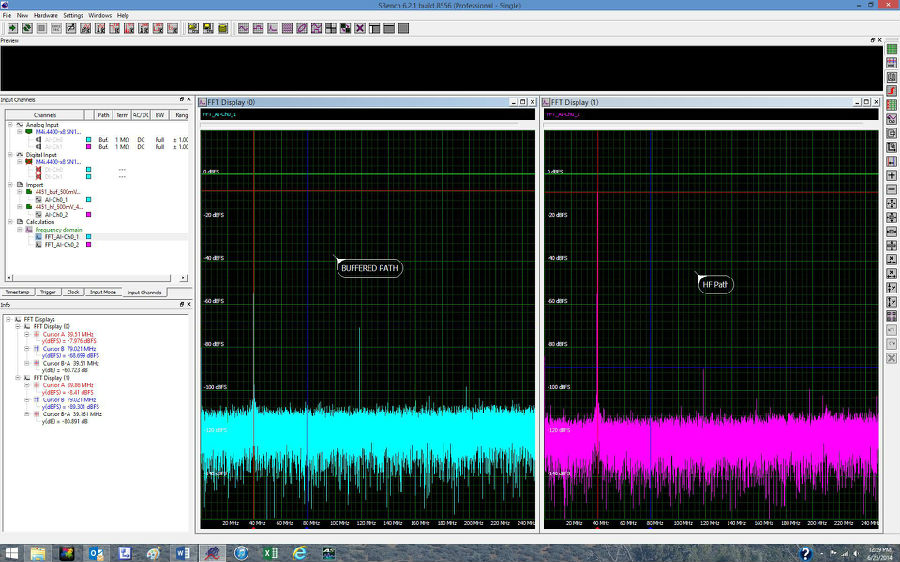Click the Channels column header
The image size is (900, 562).
point(45,115)
